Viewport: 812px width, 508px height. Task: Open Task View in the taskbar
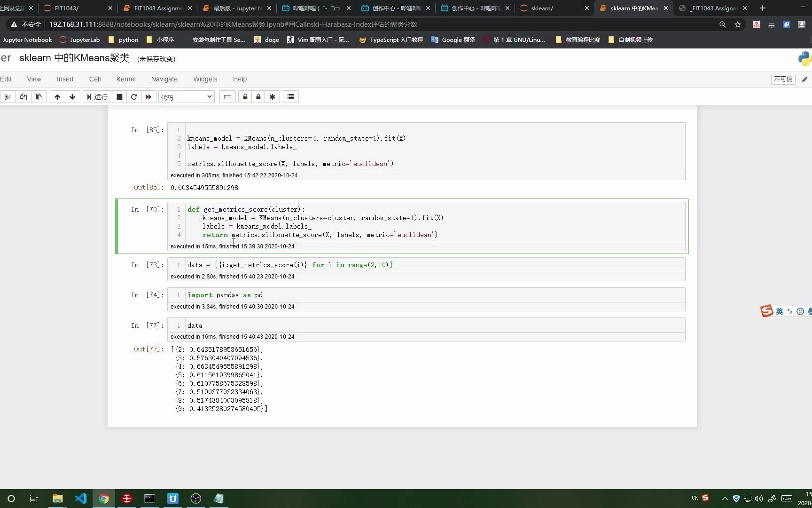(34, 499)
